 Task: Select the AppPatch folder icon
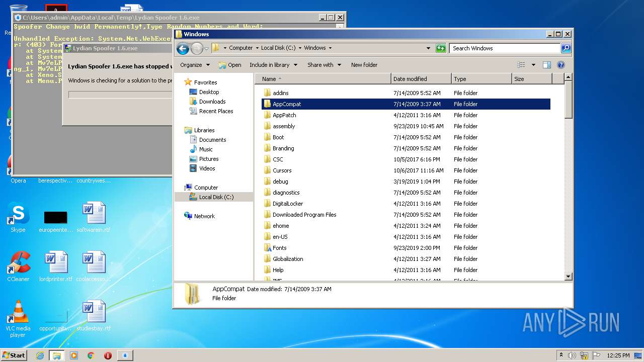(x=267, y=115)
